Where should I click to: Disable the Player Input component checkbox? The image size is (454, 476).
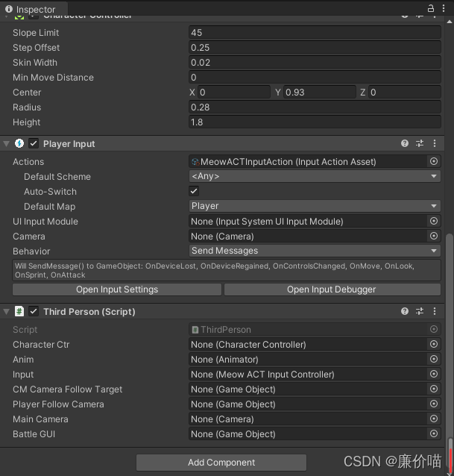click(34, 143)
